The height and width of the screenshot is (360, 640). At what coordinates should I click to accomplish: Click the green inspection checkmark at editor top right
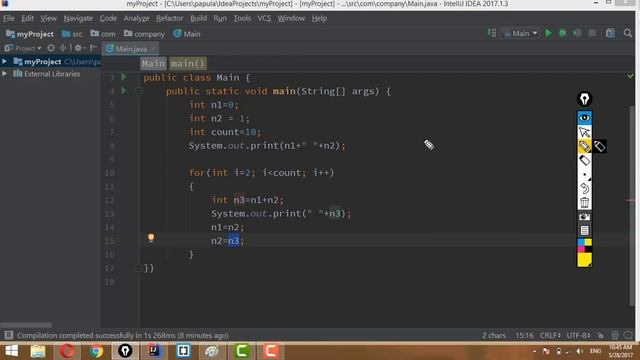point(630,76)
